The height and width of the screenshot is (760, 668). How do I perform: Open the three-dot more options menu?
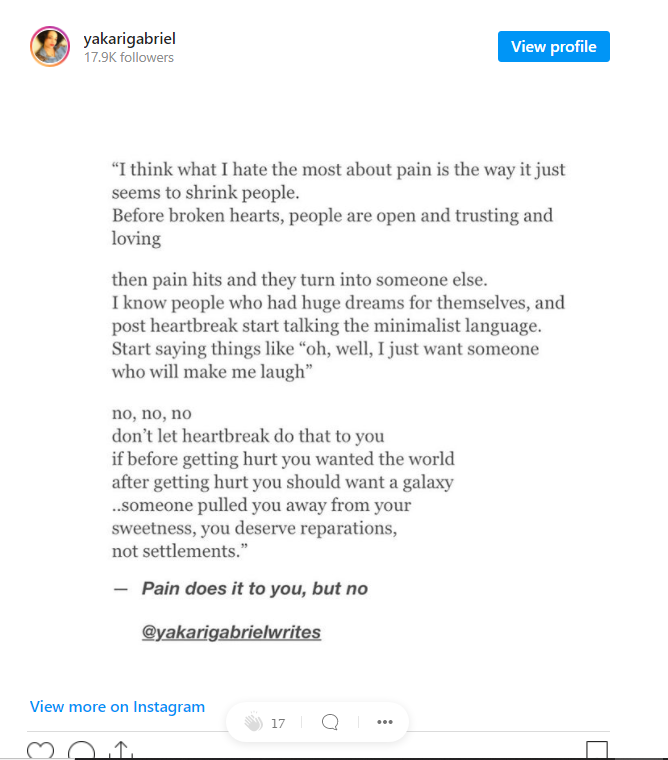pyautogui.click(x=385, y=722)
